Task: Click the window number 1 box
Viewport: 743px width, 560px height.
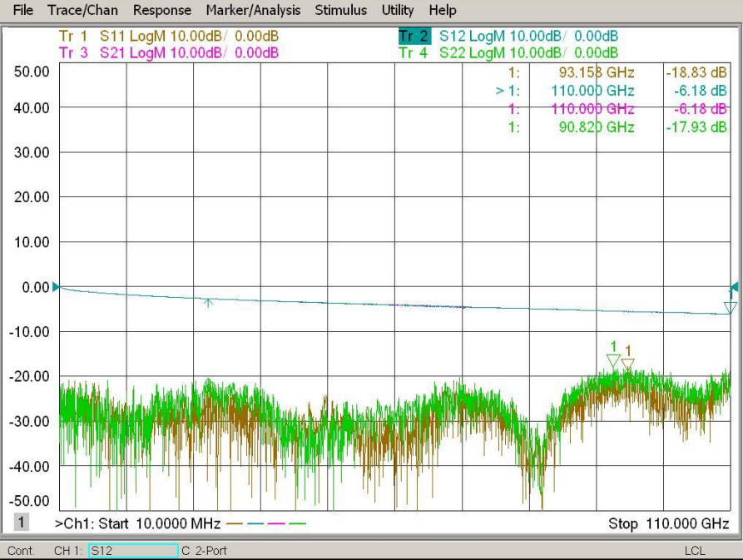Action: [22, 523]
